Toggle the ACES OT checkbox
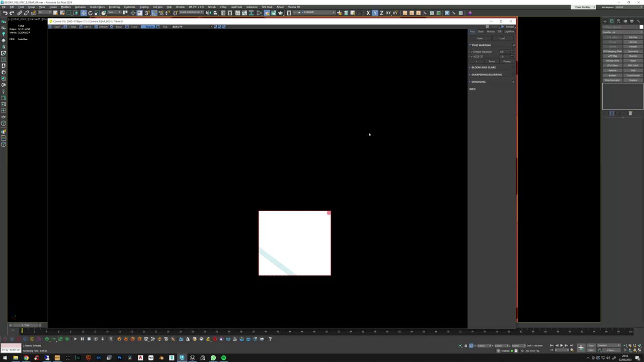 (471, 56)
